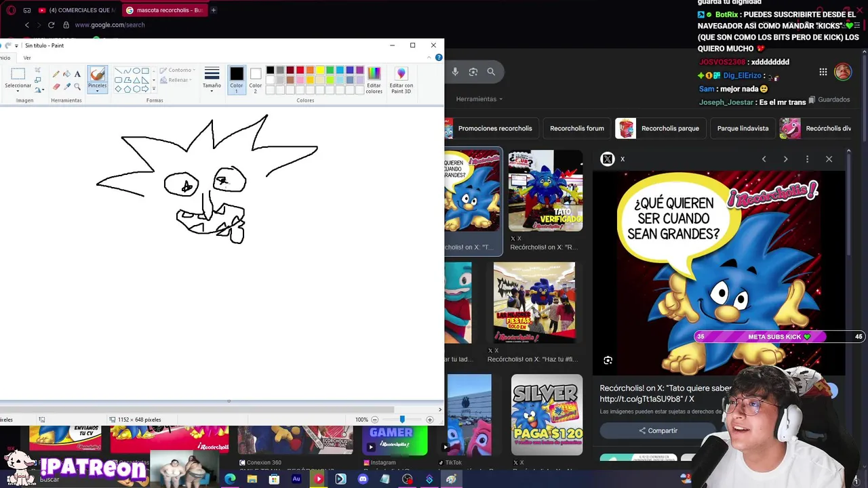Click the Google voice search microphone icon
The image size is (868, 488).
tap(455, 72)
